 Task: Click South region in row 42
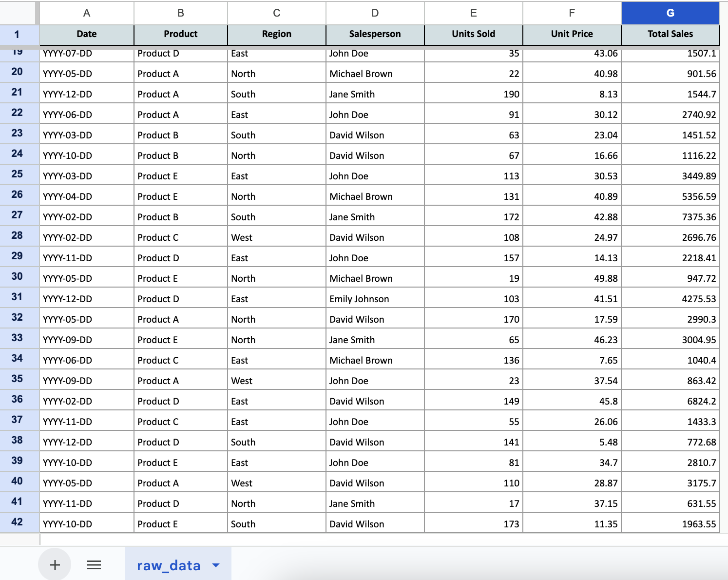tap(277, 524)
